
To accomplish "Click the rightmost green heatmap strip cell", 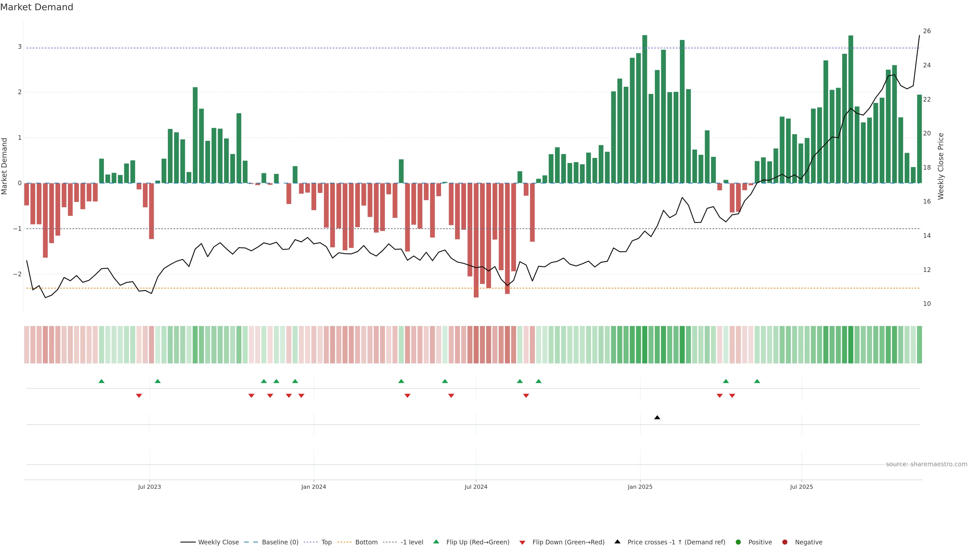I will click(x=919, y=345).
